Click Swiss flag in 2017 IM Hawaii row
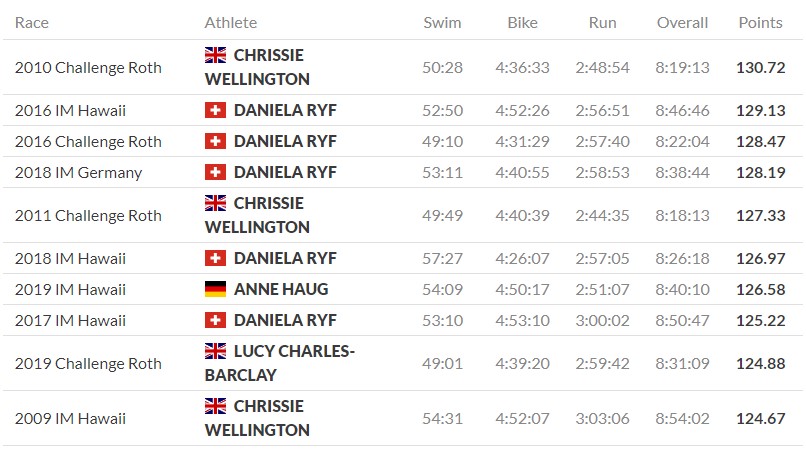This screenshot has height=449, width=806. click(215, 320)
